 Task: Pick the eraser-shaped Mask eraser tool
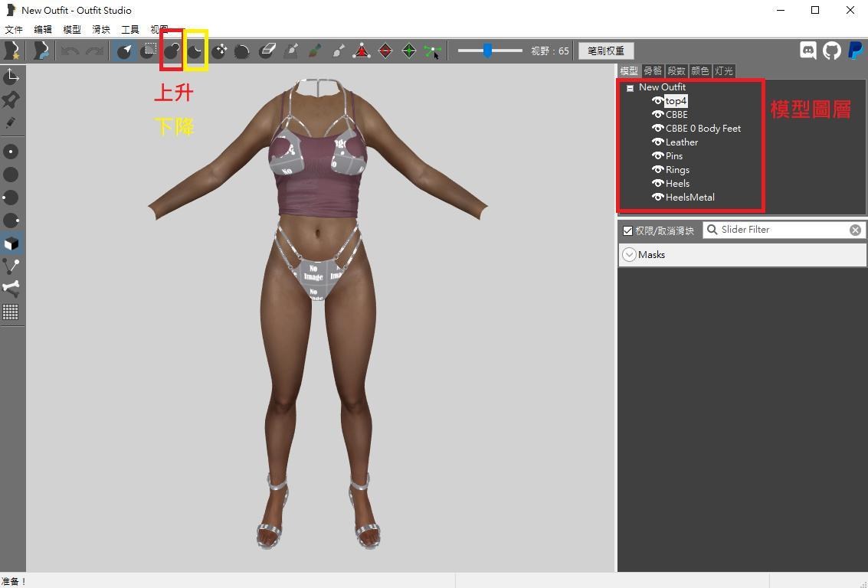(267, 51)
